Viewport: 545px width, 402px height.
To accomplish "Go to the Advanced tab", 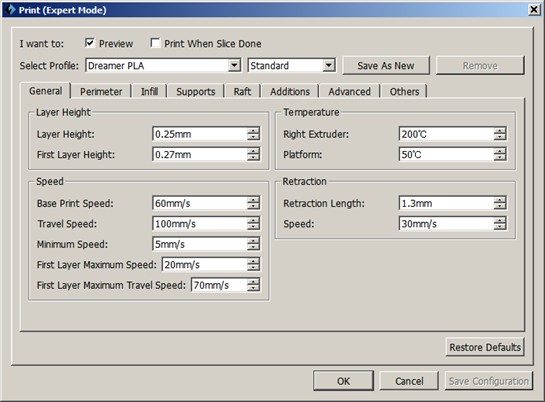I will pyautogui.click(x=349, y=92).
